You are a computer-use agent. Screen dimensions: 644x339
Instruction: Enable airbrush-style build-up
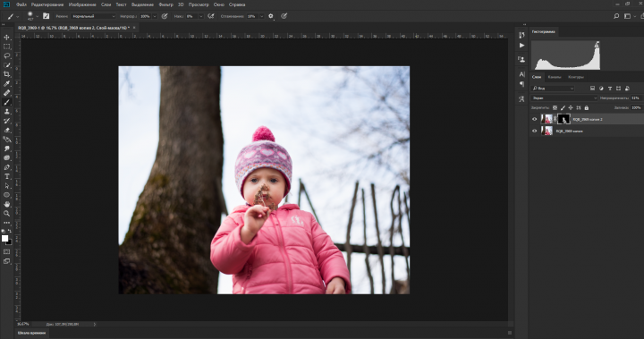pos(211,16)
